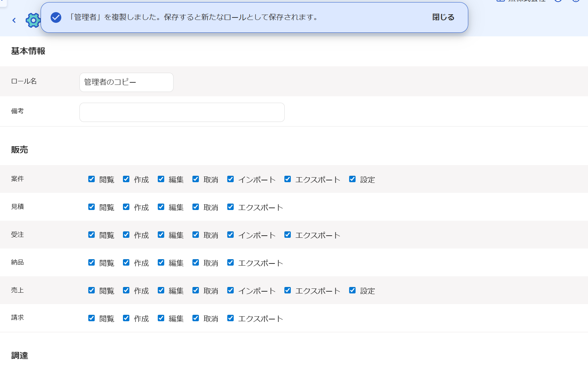This screenshot has width=588, height=369.
Task: Uncheck 作成 in the 見積 row
Action: pyautogui.click(x=126, y=207)
